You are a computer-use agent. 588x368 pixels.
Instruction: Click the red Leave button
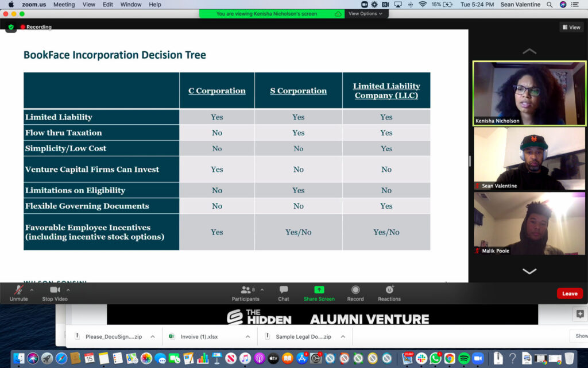coord(569,293)
